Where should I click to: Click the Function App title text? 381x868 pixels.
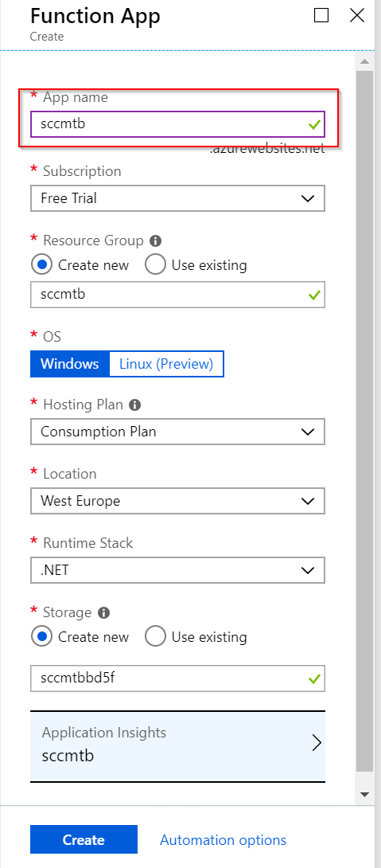tap(95, 15)
